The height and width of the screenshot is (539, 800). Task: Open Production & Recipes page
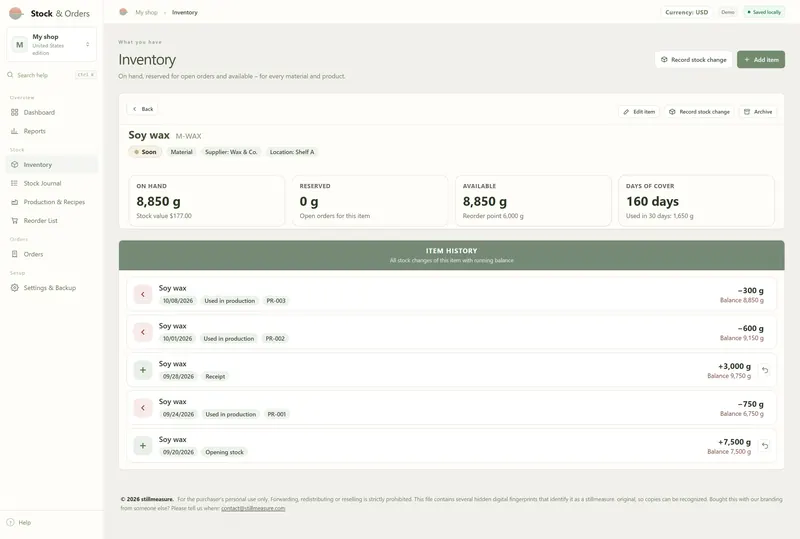click(54, 202)
